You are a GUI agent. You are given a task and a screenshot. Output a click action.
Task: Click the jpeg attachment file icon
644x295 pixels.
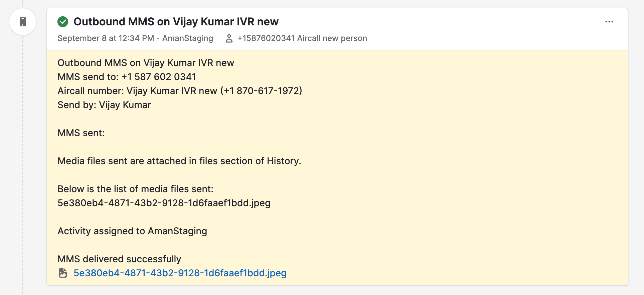pos(63,273)
